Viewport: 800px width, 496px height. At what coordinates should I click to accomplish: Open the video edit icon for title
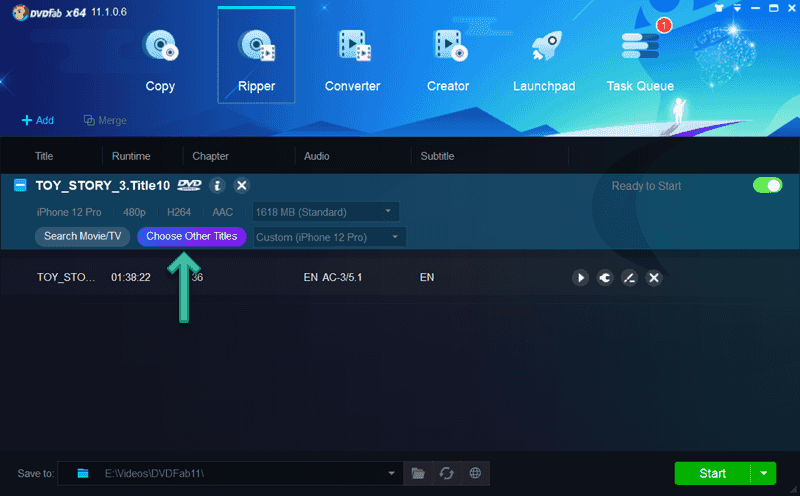[629, 278]
